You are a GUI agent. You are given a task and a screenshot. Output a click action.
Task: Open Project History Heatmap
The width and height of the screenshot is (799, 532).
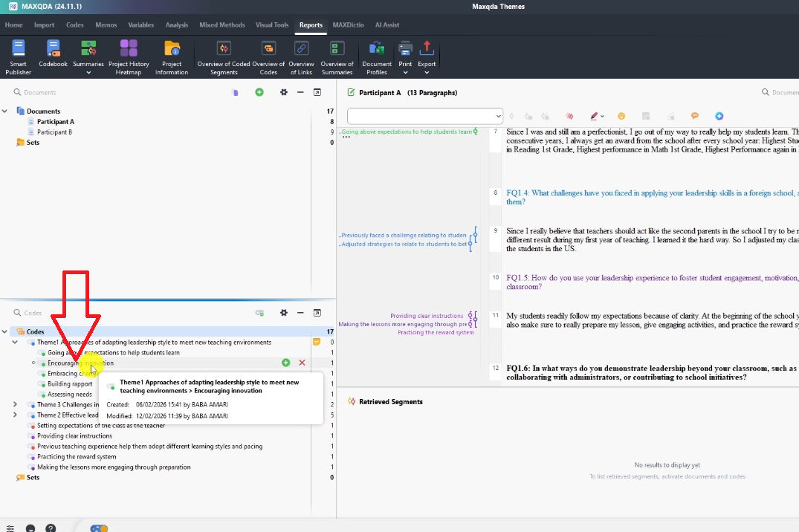129,57
